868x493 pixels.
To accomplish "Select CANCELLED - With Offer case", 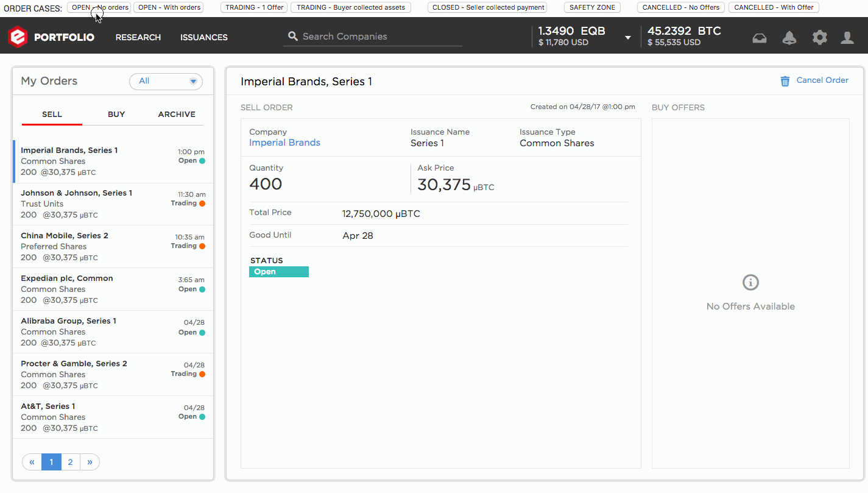I will coord(774,7).
